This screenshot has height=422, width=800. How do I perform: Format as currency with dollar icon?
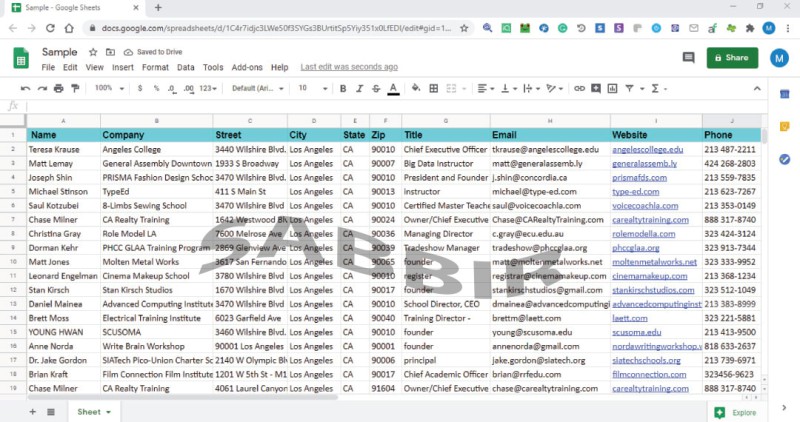[x=140, y=88]
